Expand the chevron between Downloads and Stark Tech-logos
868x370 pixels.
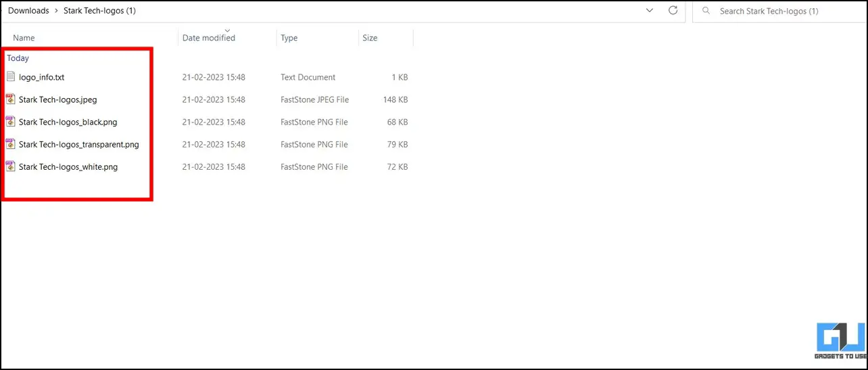click(x=56, y=11)
